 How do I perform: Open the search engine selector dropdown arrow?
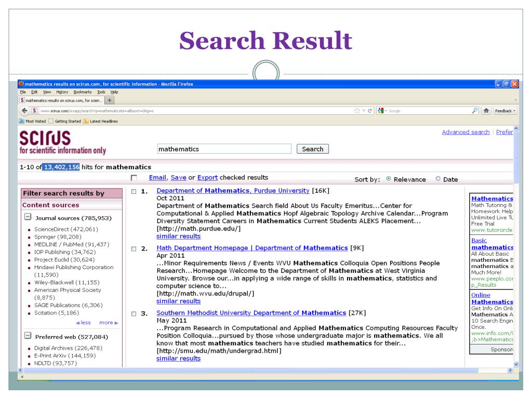tap(386, 111)
